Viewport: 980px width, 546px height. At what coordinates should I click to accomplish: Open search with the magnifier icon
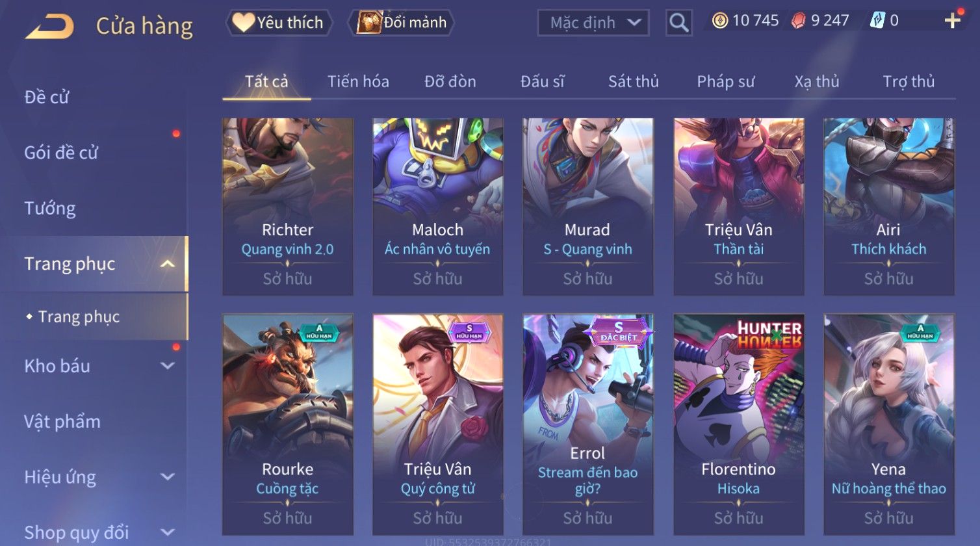(x=678, y=23)
